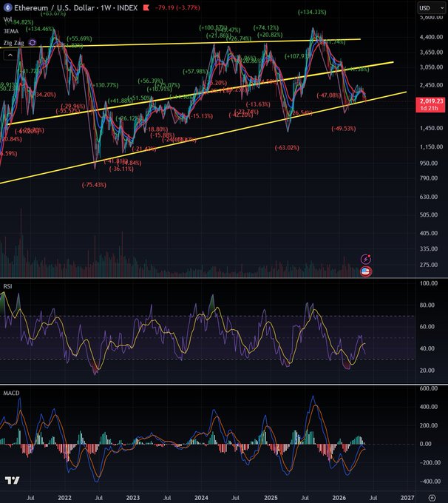Click the red 2,019.23 current price tag
Image resolution: width=448 pixels, height=503 pixels.
(x=430, y=104)
